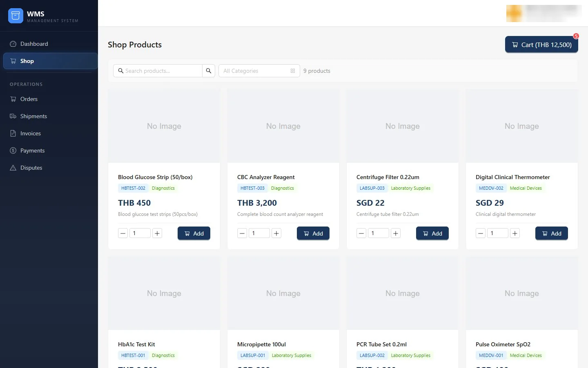Click the Blood Glucose Strip image placeholder
The image size is (588, 368).
tap(164, 126)
